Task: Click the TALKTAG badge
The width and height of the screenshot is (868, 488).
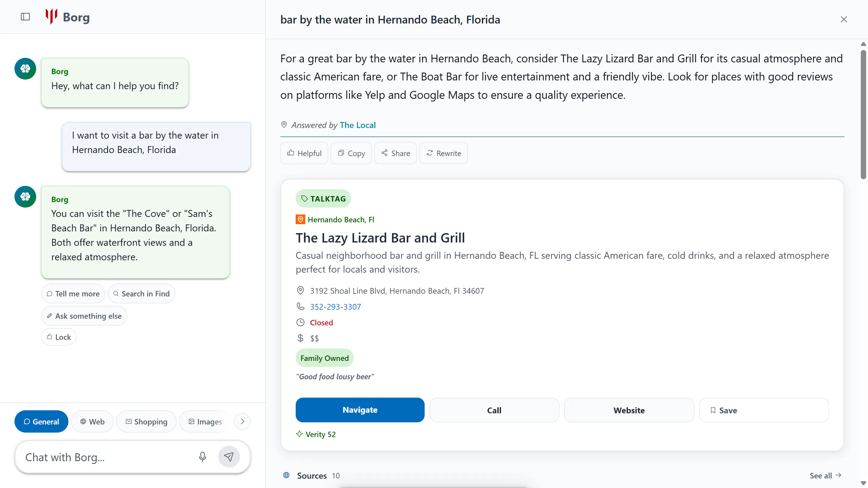Action: coord(323,199)
